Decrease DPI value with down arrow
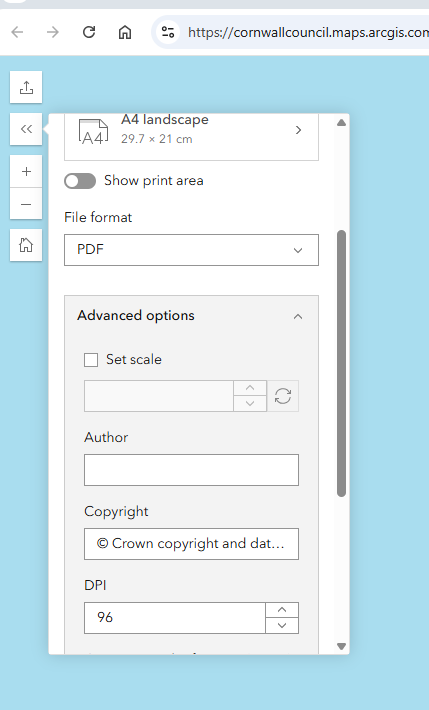Viewport: 429px width, 710px height. tap(282, 626)
